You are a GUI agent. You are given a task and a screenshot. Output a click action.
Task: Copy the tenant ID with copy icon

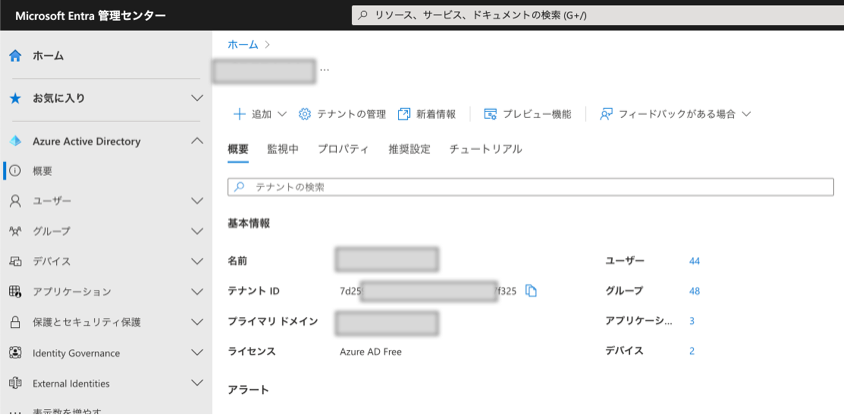pyautogui.click(x=531, y=291)
